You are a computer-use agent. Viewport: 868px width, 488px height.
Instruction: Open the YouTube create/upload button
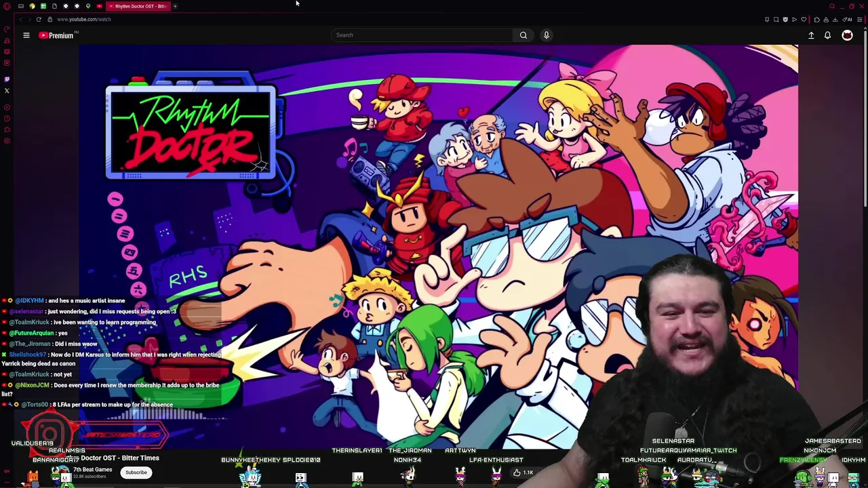(811, 35)
